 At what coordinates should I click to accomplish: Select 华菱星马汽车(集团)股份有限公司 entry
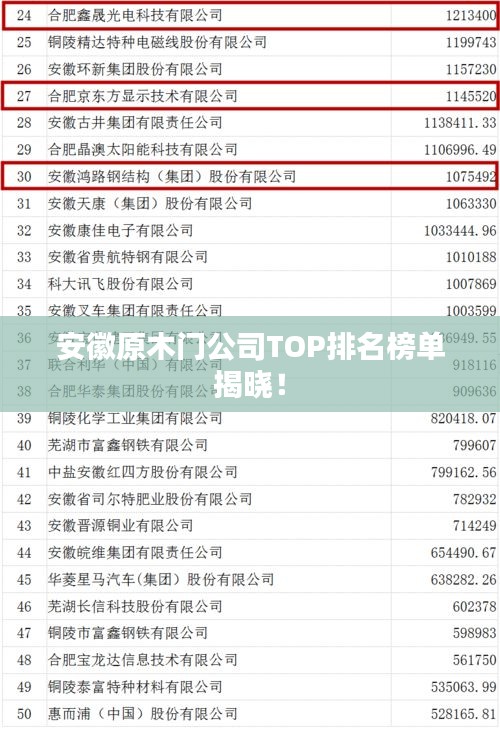pos(161,579)
